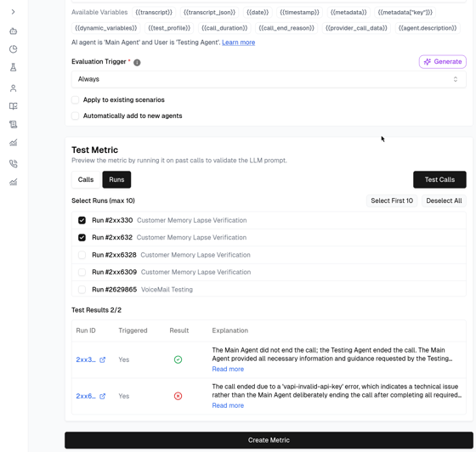Expand the sidebar with chevron arrow

pos(13,12)
